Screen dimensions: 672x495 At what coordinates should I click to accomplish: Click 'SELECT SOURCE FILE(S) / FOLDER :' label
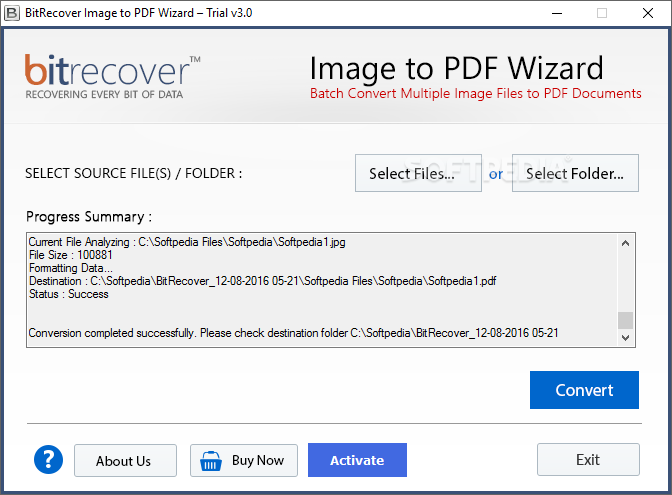click(133, 173)
